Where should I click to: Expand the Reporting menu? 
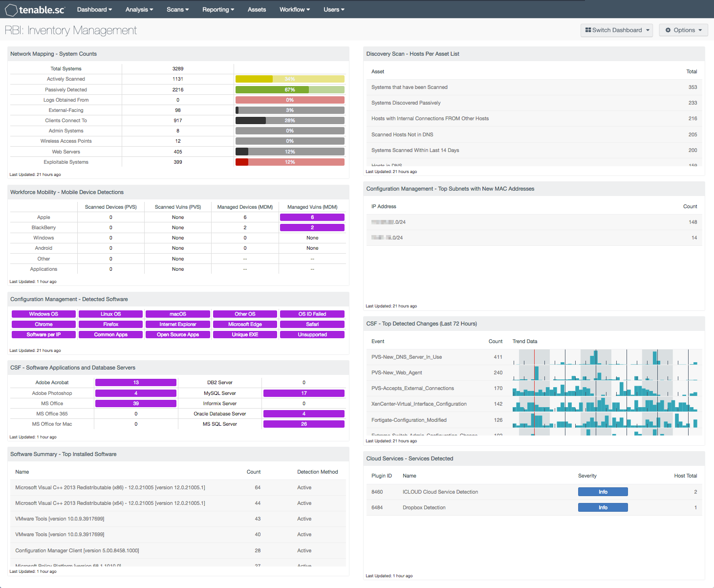click(x=218, y=9)
